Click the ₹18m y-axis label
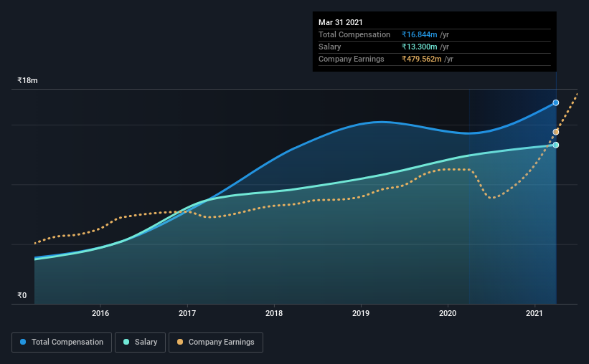The height and width of the screenshot is (364, 589). (x=27, y=81)
